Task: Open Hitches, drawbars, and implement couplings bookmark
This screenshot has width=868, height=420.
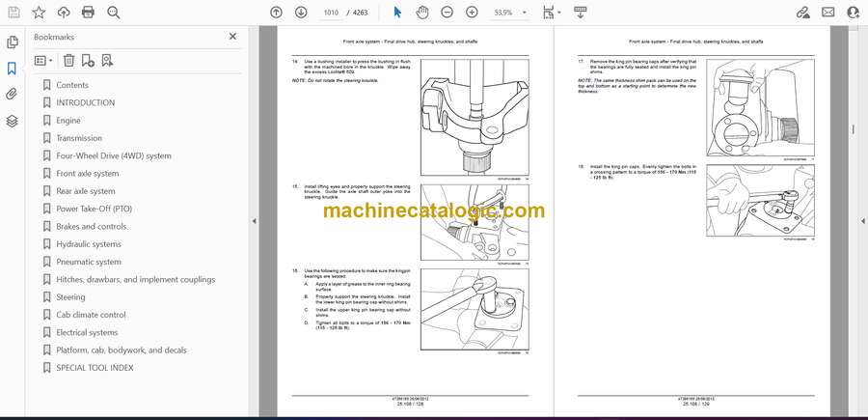Action: pyautogui.click(x=136, y=280)
